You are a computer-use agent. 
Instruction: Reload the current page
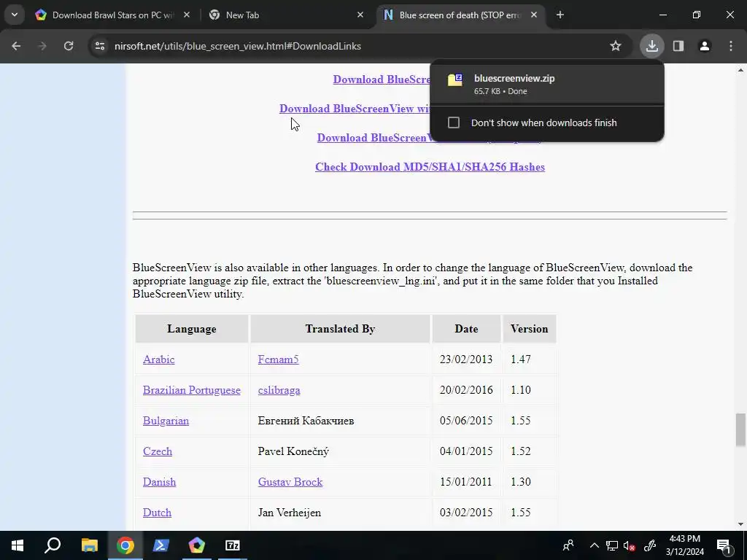pyautogui.click(x=69, y=46)
